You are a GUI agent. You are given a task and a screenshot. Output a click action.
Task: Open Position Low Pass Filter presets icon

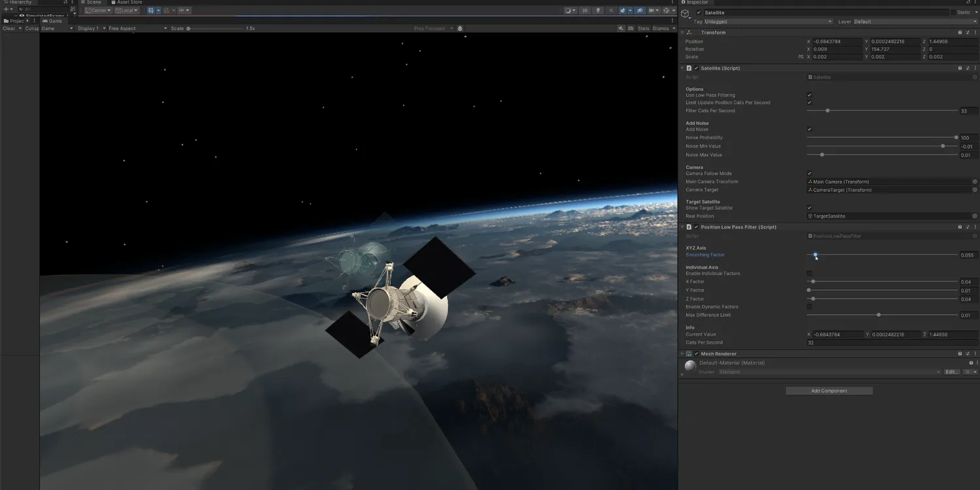(968, 227)
